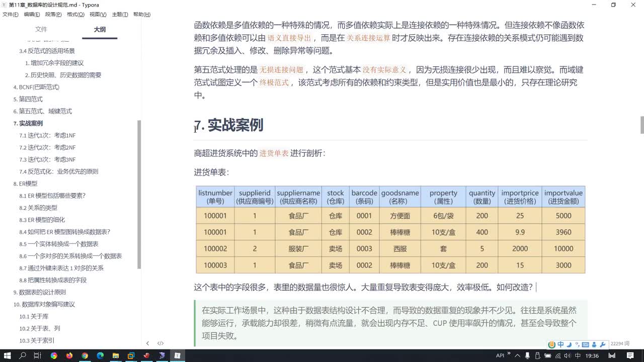Go to outline item 9. 数据表的设计原则
644x362 pixels.
(x=39, y=292)
